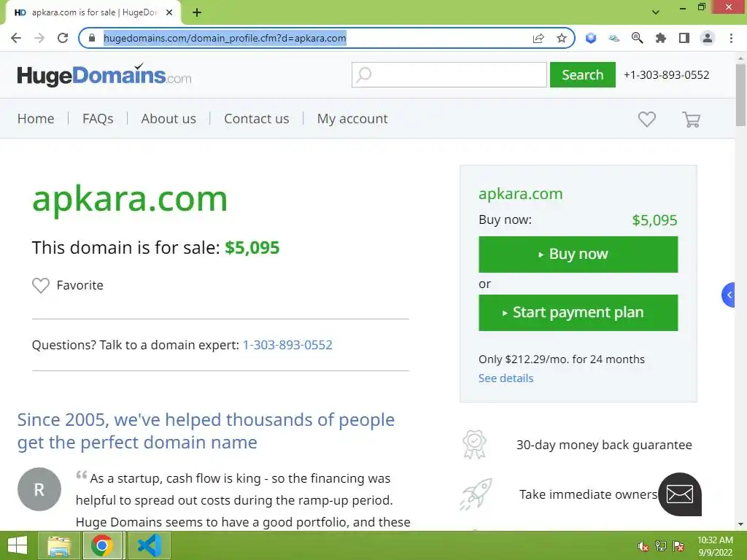
Task: Click Buy now button
Action: click(x=578, y=254)
